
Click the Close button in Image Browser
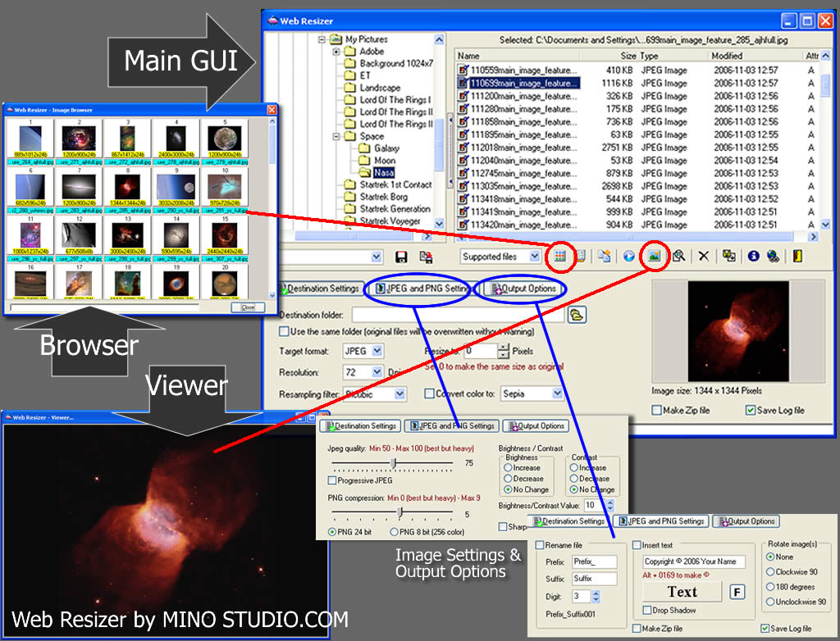(248, 307)
